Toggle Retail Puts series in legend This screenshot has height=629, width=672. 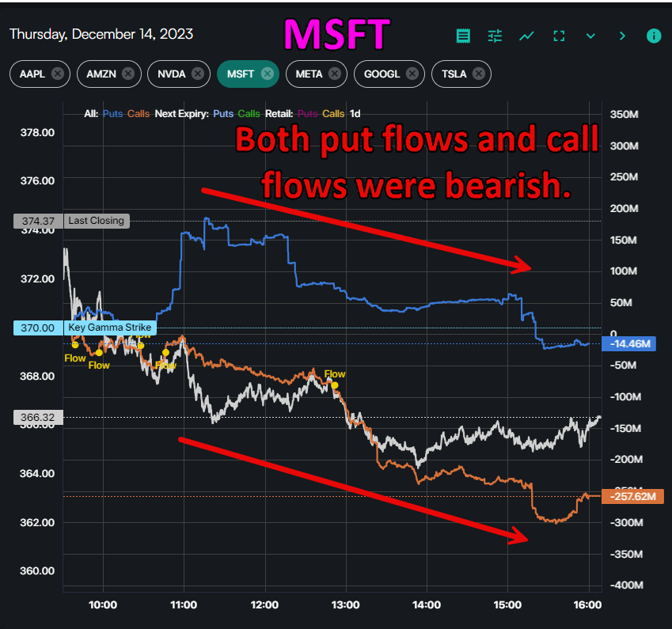[308, 114]
